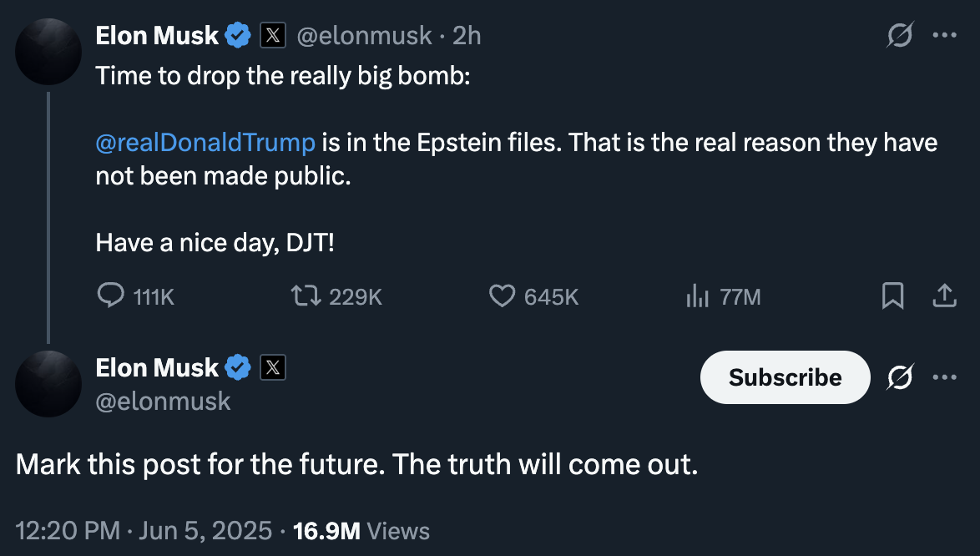This screenshot has height=556, width=980.
Task: Click the 12:20 PM Jun 5, 2025 timestamp
Action: 144,531
